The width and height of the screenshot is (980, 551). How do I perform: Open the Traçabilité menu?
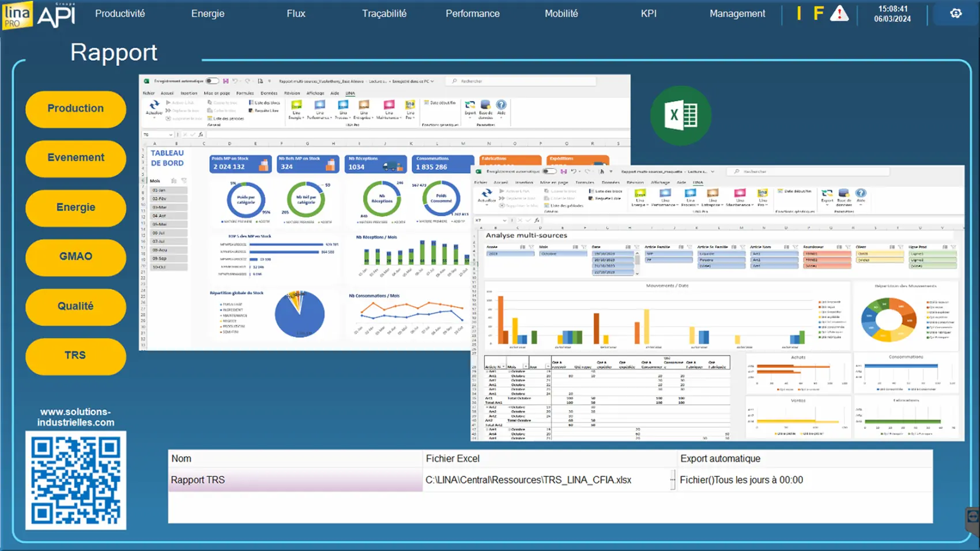point(384,13)
